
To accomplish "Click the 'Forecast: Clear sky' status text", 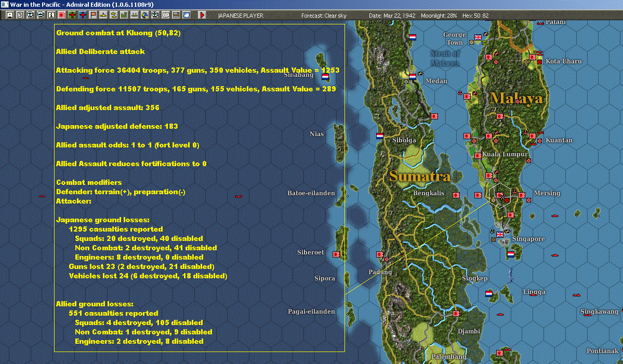I will (324, 16).
